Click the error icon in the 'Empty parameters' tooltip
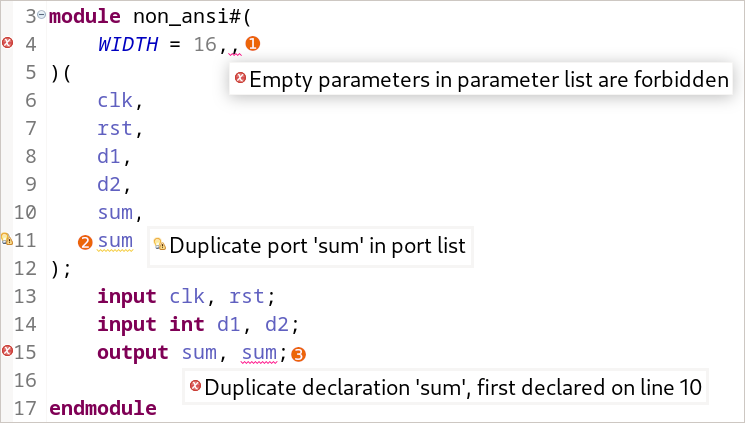This screenshot has width=745, height=423. coord(240,77)
